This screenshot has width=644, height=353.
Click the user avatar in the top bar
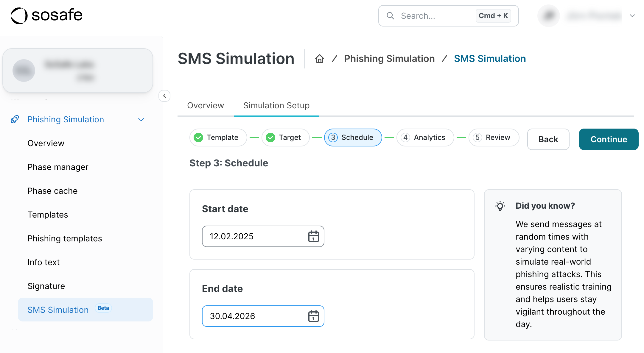[x=548, y=15]
